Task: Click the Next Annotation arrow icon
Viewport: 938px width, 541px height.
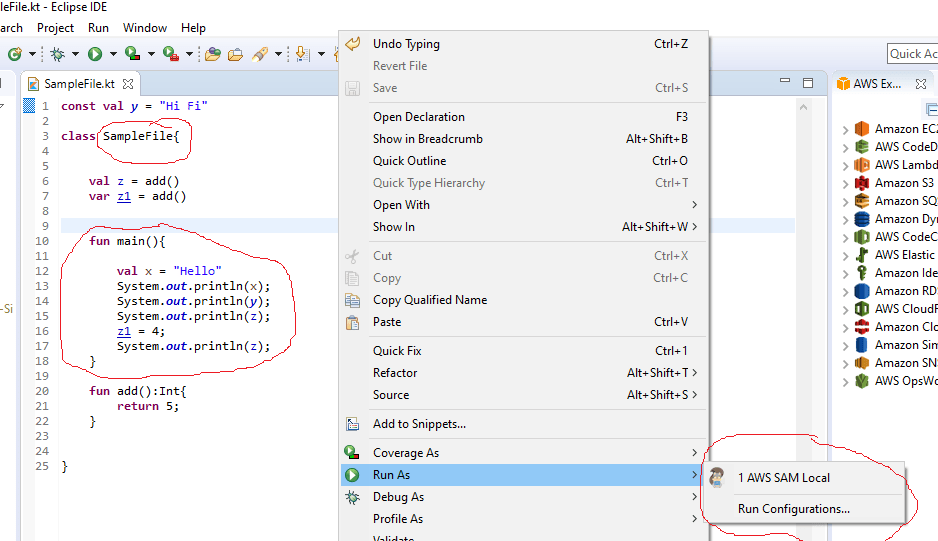Action: coord(303,54)
